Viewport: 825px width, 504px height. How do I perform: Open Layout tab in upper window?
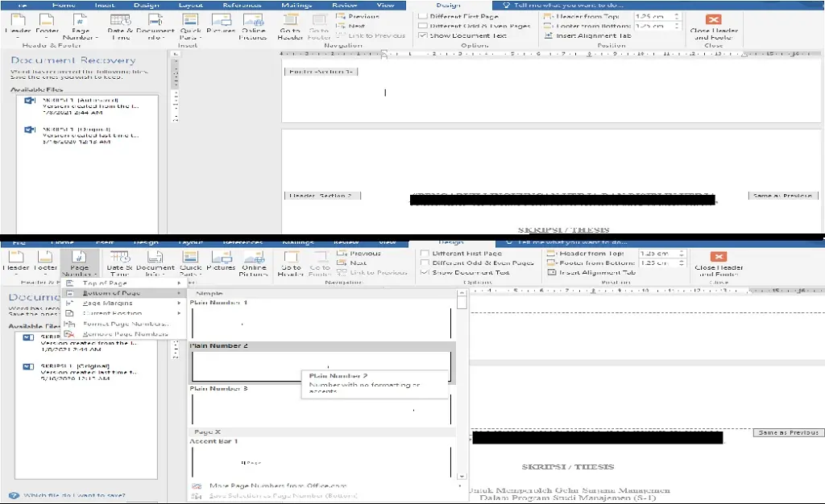coord(190,5)
